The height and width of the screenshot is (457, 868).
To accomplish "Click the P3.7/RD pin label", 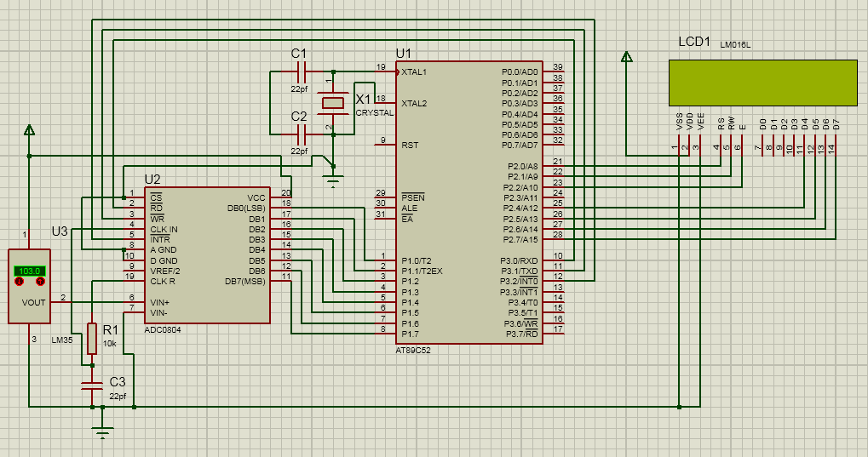I will coord(521,334).
